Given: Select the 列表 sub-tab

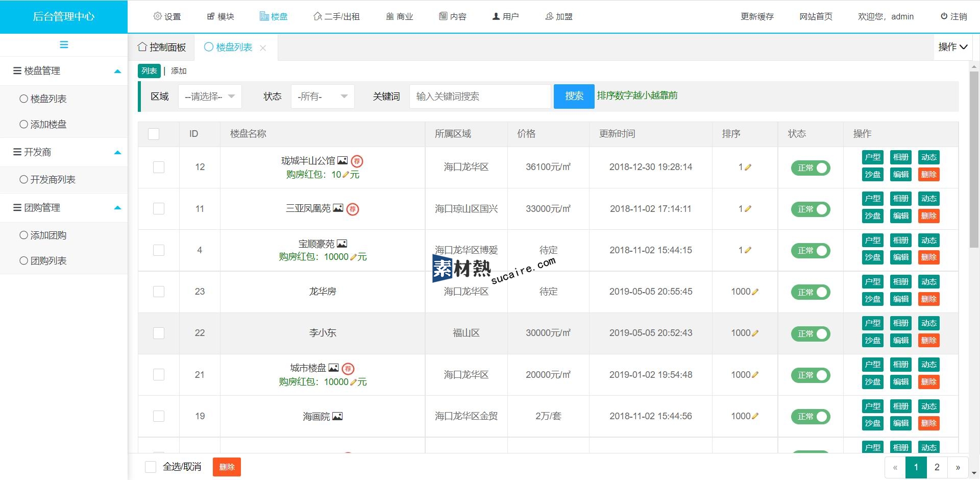Looking at the screenshot, I should (x=149, y=71).
